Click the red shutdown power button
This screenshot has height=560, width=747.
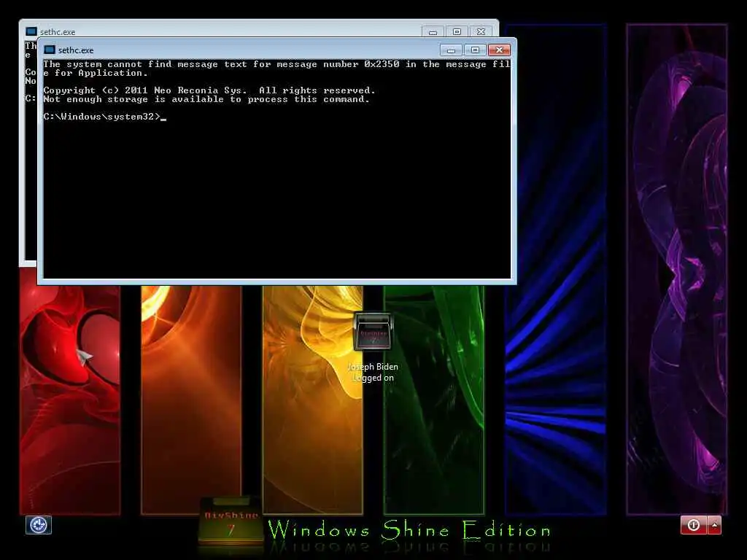[x=694, y=525]
